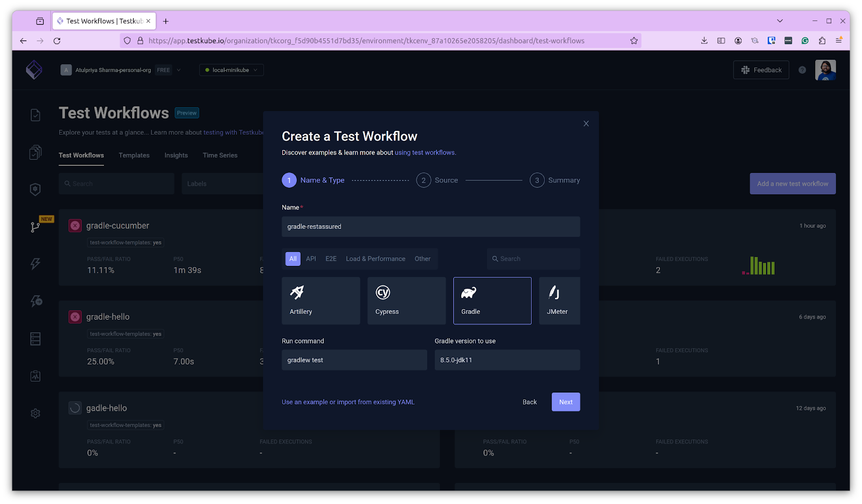Switch to the Time Series tab
The height and width of the screenshot is (504, 862).
click(220, 155)
